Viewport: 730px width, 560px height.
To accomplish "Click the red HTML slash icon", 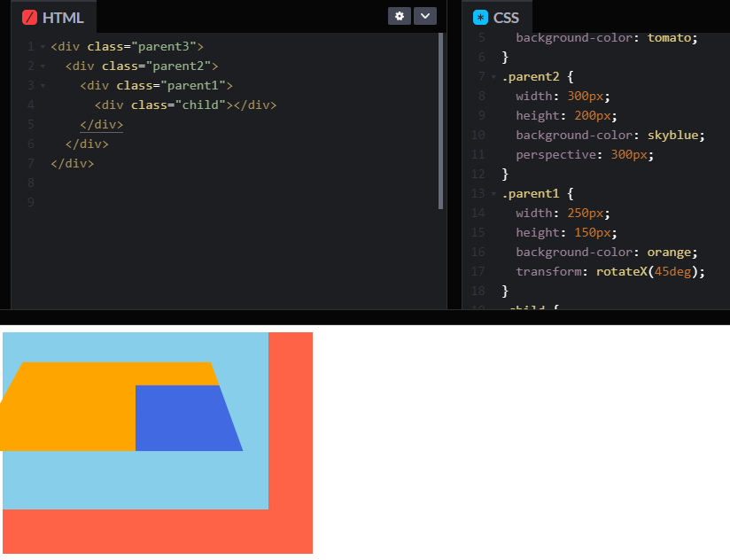I will click(x=29, y=18).
